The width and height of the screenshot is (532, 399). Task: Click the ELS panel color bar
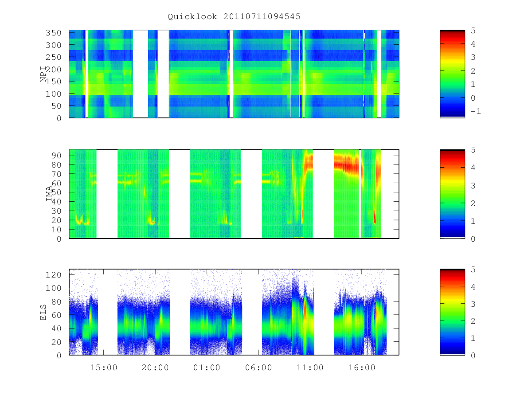[452, 312]
